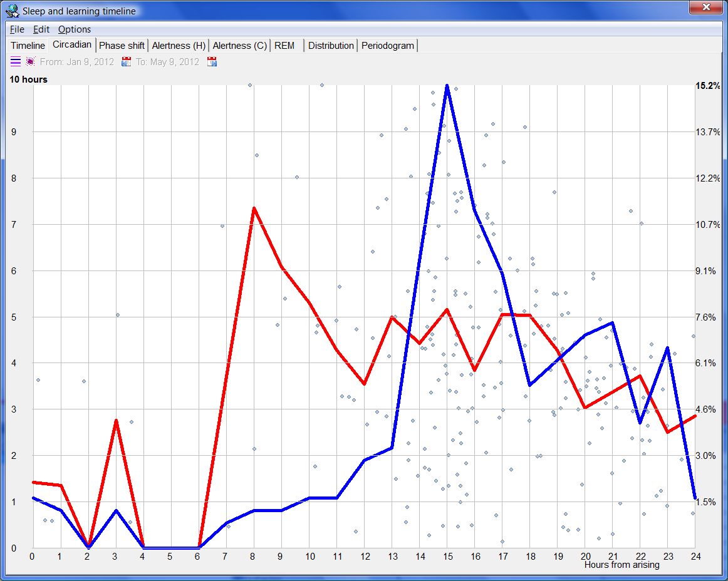Open the Alertness (C) tab
This screenshot has width=728, height=581.
[x=240, y=46]
